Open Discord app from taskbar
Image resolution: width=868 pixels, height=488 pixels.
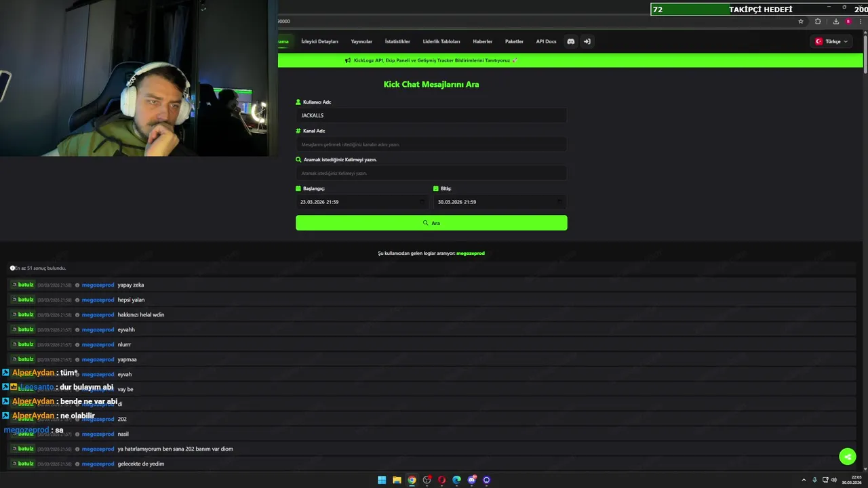click(x=472, y=480)
